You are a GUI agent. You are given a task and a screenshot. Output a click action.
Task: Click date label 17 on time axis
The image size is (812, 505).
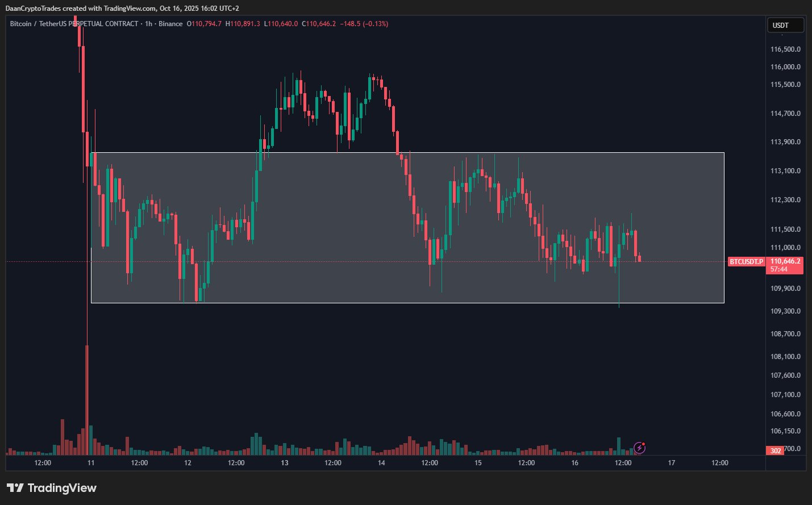671,463
